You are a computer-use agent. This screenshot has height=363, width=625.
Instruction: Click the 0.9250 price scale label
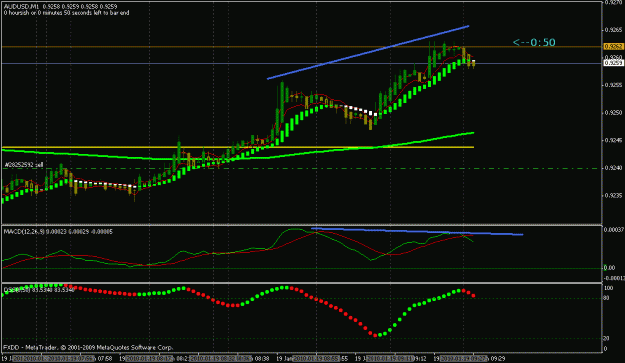tap(613, 113)
